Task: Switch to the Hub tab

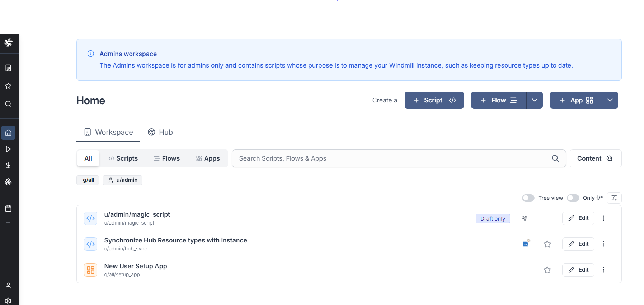Action: click(160, 132)
